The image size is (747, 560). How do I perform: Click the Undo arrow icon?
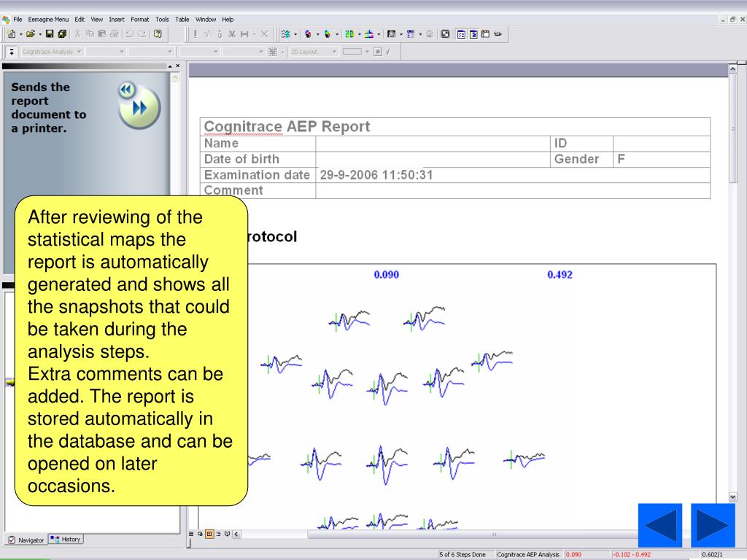point(130,34)
